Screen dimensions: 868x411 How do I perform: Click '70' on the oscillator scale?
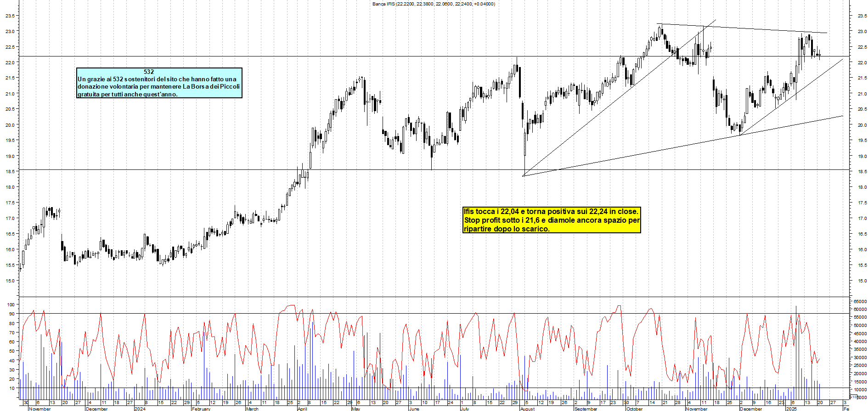pyautogui.click(x=12, y=332)
